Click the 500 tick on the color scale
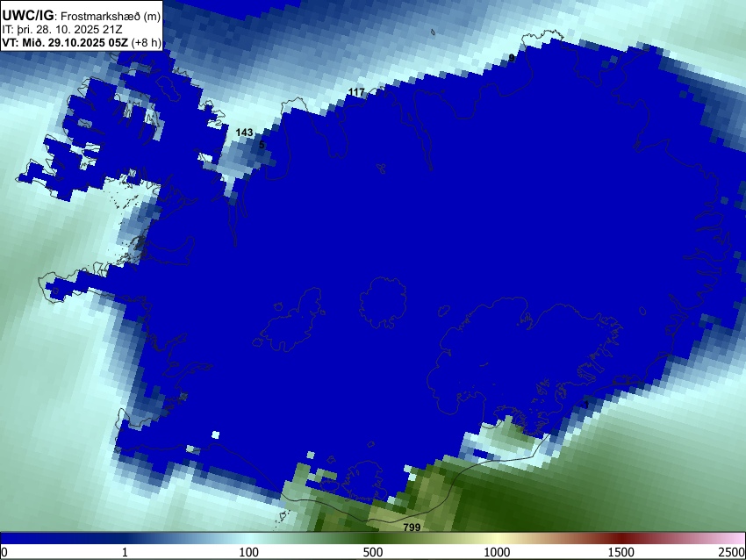Screen dimensions: 746x560 coord(373,552)
